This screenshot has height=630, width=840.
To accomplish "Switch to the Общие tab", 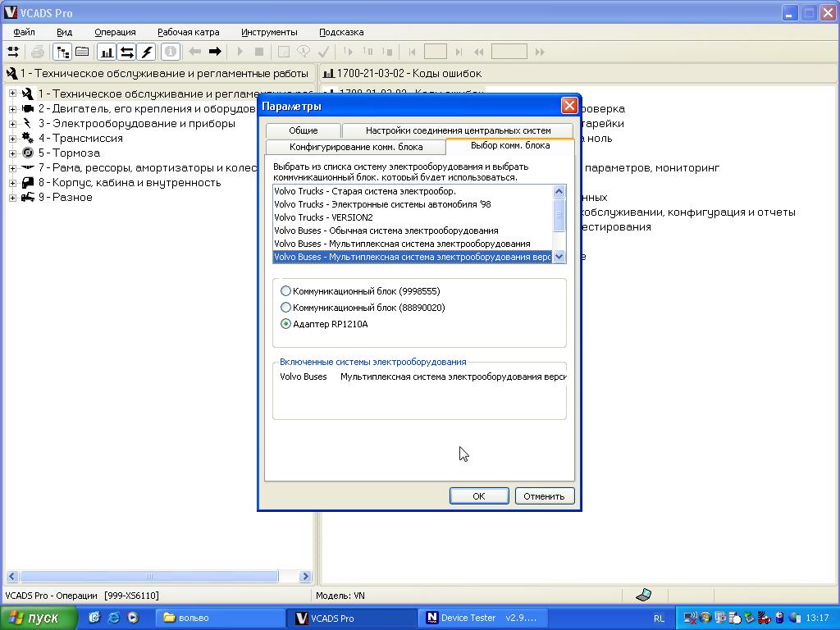I will tap(304, 130).
